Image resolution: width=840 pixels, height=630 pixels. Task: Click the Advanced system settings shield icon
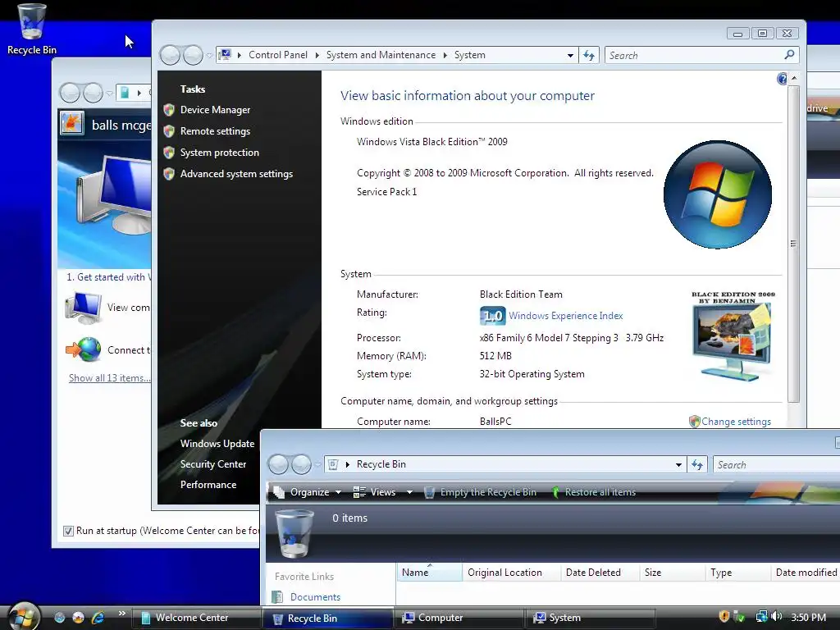[x=169, y=174]
